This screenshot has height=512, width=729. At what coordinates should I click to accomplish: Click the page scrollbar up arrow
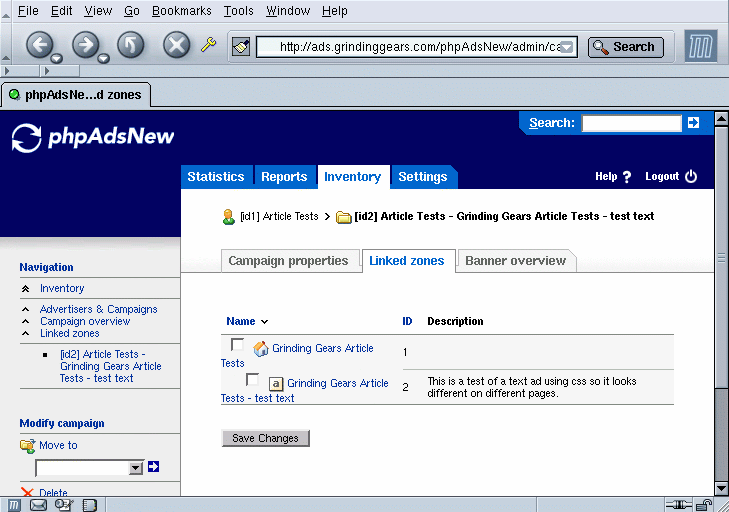[721, 119]
